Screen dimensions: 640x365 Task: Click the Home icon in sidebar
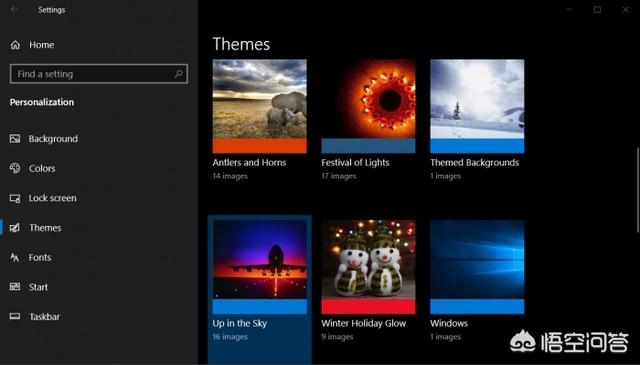coord(15,45)
